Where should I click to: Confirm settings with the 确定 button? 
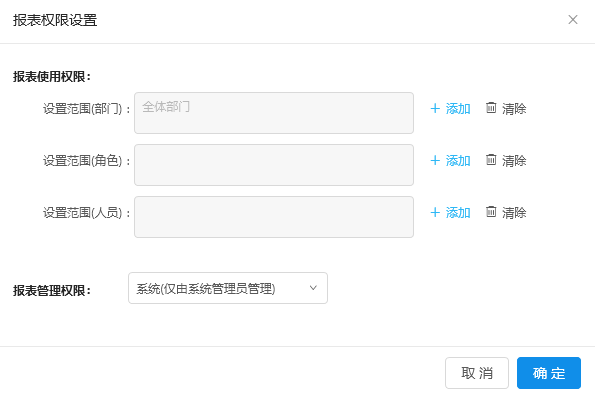549,373
